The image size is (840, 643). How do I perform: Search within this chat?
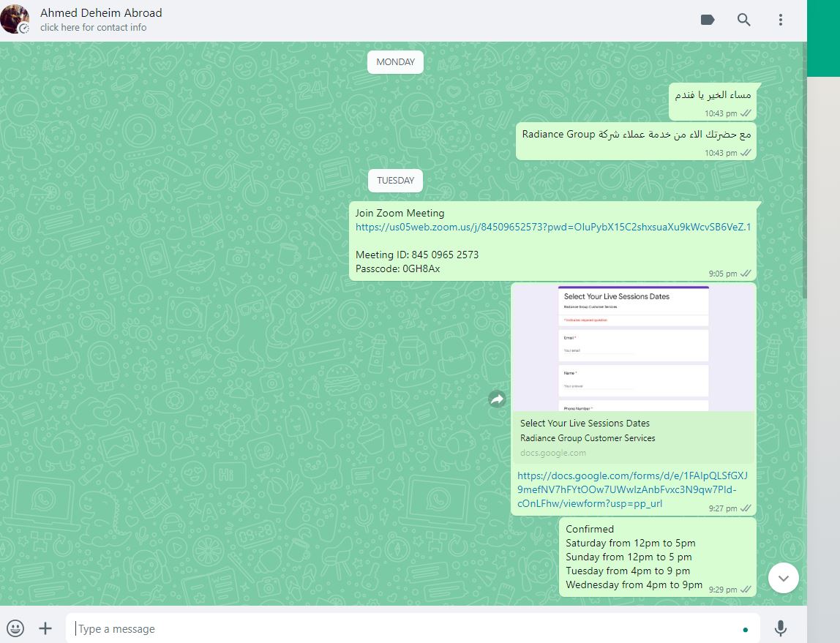pyautogui.click(x=743, y=20)
